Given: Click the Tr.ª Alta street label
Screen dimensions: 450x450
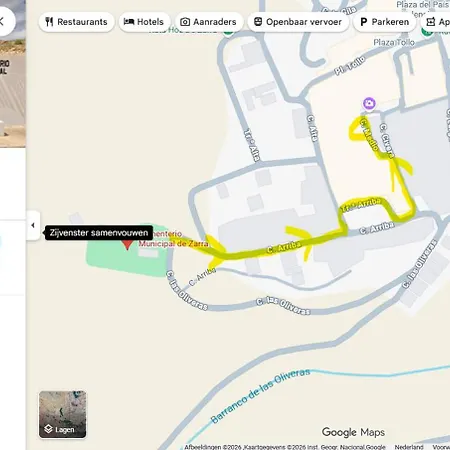Looking at the screenshot, I should point(252,145).
